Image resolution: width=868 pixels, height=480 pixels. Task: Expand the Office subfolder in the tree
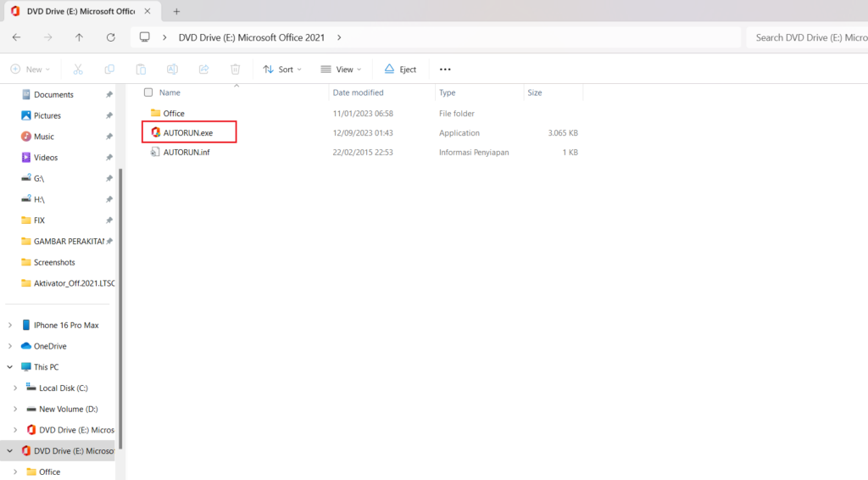tap(15, 472)
